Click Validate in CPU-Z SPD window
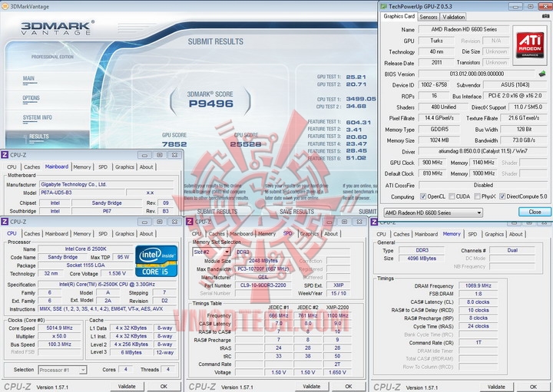This screenshot has height=392, width=553. 312,387
